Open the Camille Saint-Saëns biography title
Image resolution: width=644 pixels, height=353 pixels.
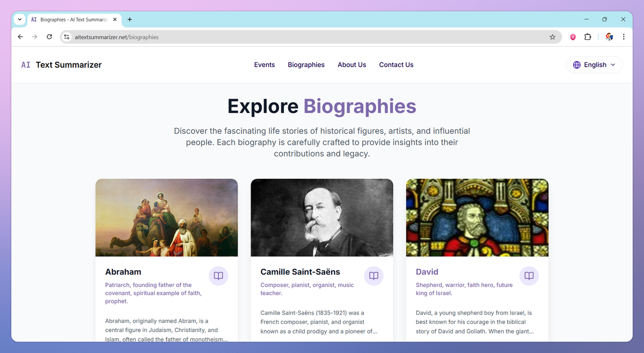coord(300,272)
